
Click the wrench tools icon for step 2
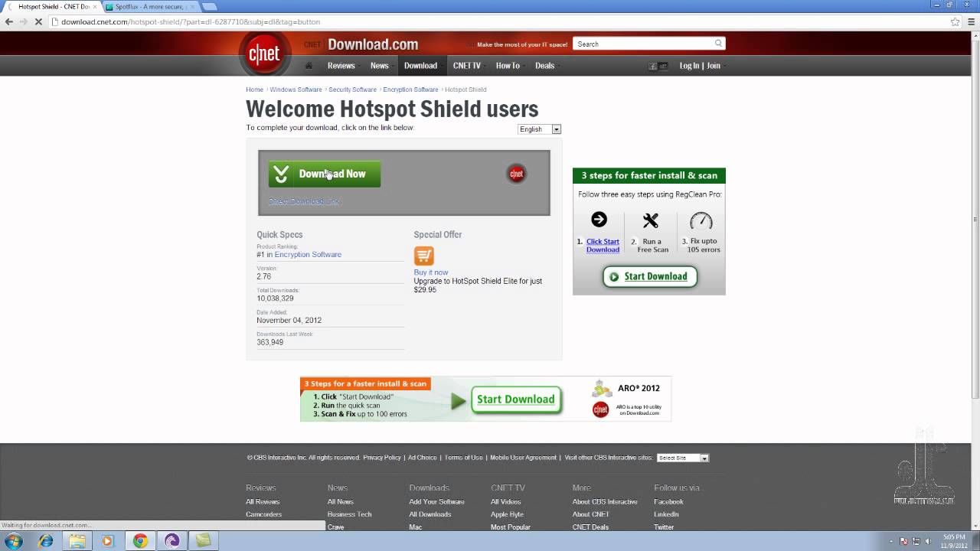tap(651, 220)
